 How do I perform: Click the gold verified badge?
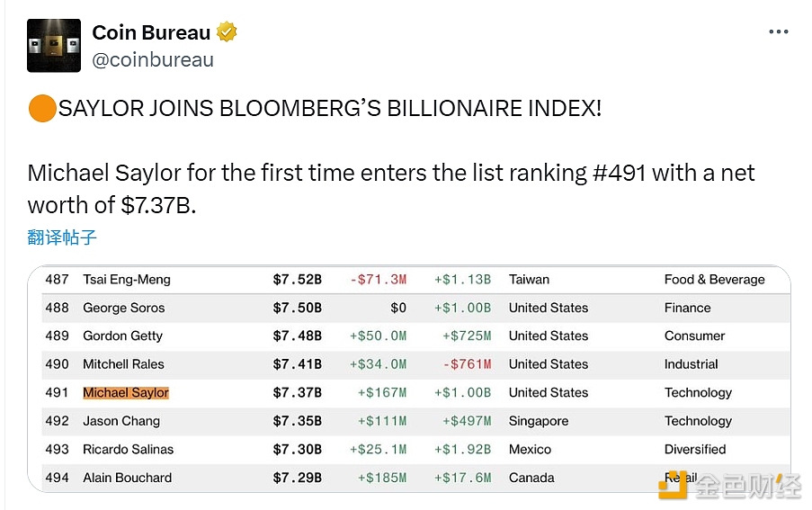point(228,33)
